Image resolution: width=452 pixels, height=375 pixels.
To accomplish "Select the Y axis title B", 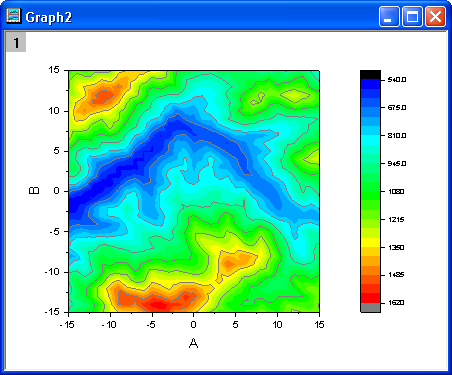I will click(34, 190).
